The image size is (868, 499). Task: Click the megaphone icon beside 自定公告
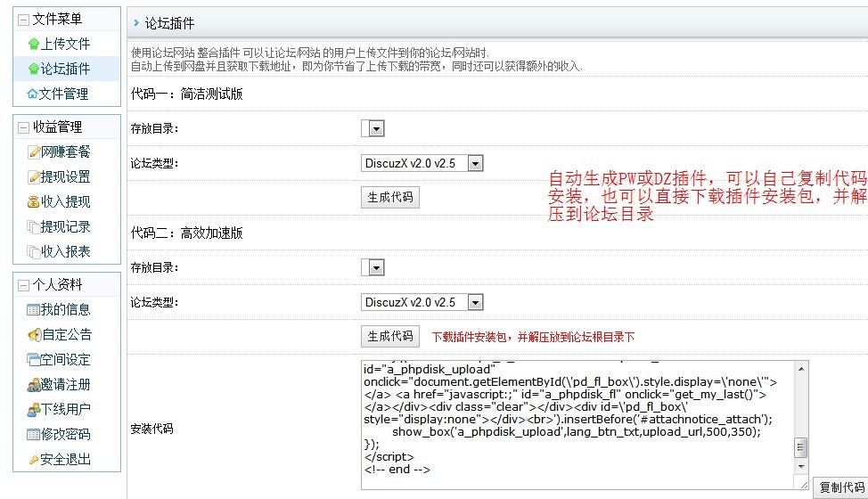[x=35, y=335]
